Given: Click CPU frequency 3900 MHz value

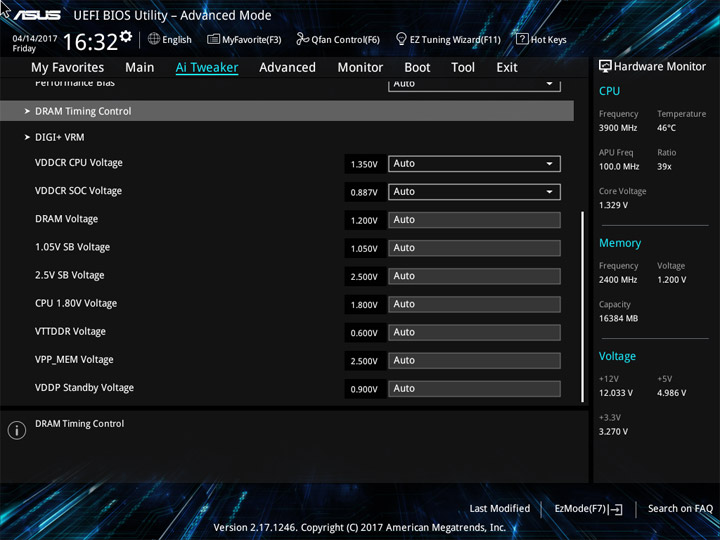Looking at the screenshot, I should point(618,128).
